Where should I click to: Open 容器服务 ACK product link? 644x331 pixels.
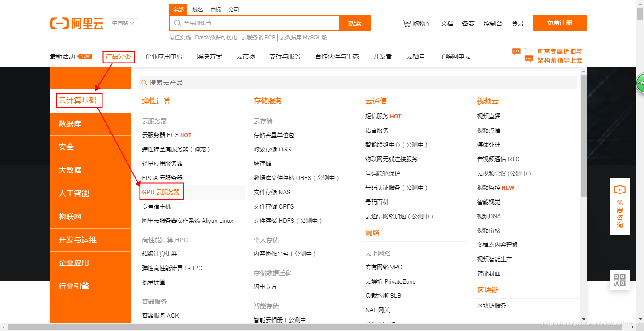(x=160, y=315)
